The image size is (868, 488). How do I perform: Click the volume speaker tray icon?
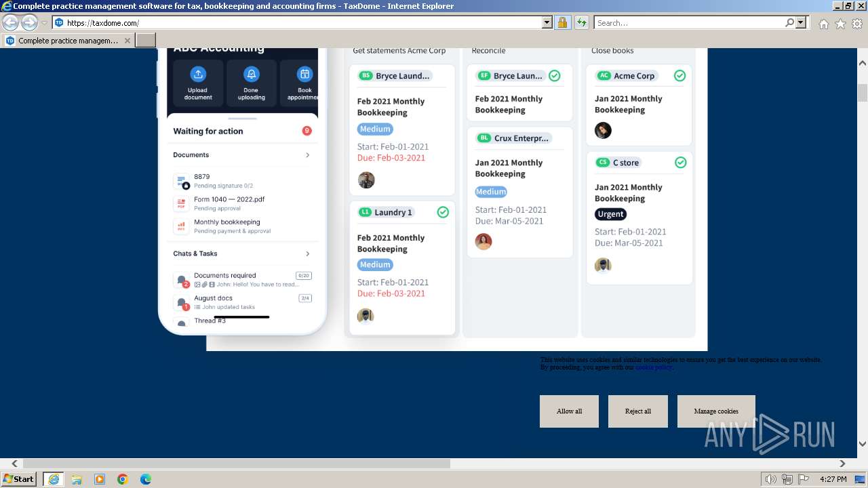[x=772, y=479]
